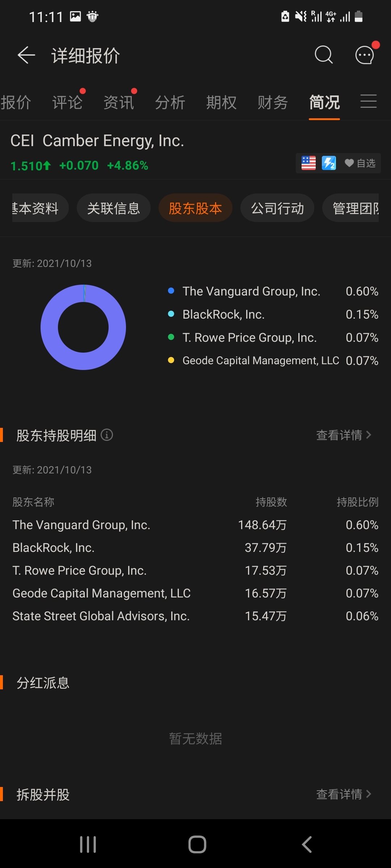Tap the blue lightning Level 2 icon
Image resolution: width=391 pixels, height=868 pixels.
coord(329,163)
